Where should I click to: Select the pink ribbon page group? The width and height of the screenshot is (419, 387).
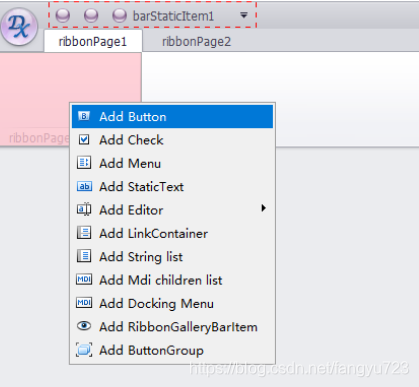71,99
